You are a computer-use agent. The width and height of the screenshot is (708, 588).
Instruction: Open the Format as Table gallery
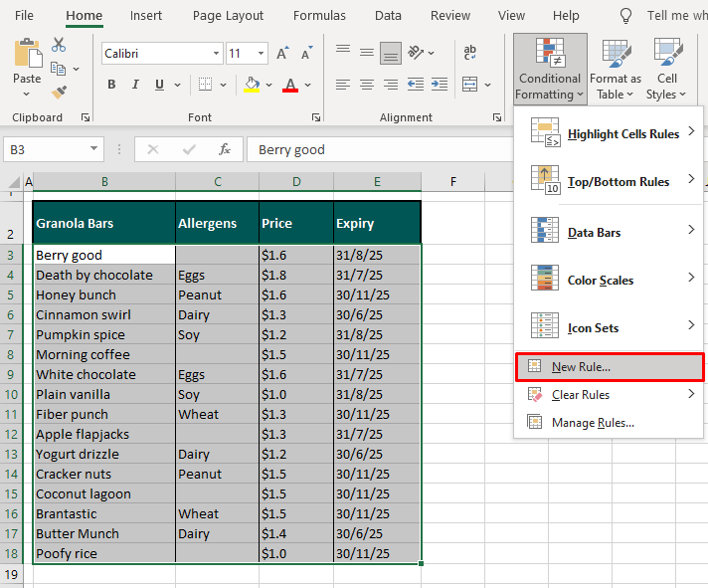[x=615, y=69]
